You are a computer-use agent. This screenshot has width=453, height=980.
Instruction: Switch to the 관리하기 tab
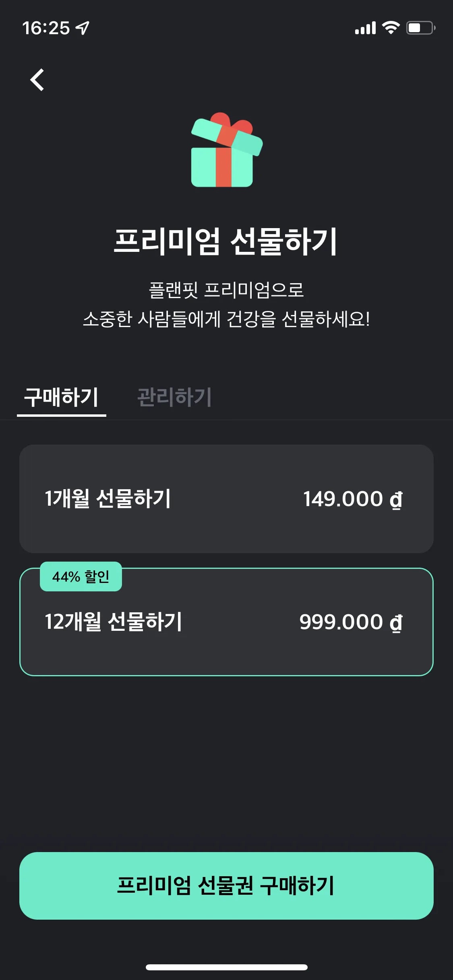(174, 397)
